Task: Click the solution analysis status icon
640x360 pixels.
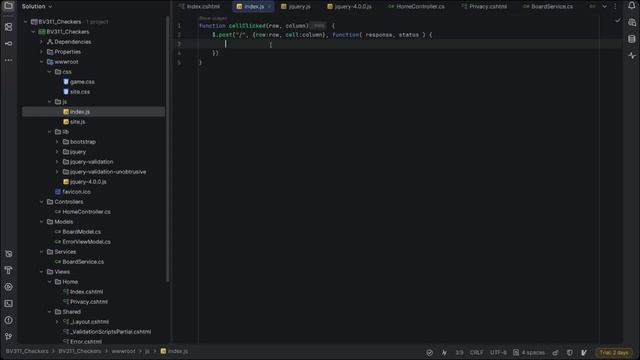Action: [429, 353]
